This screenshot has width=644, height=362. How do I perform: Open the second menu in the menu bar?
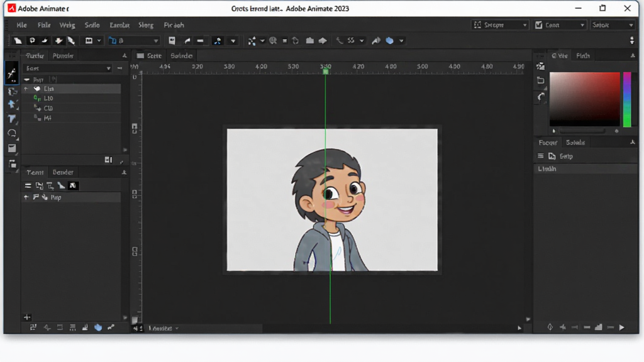[44, 25]
